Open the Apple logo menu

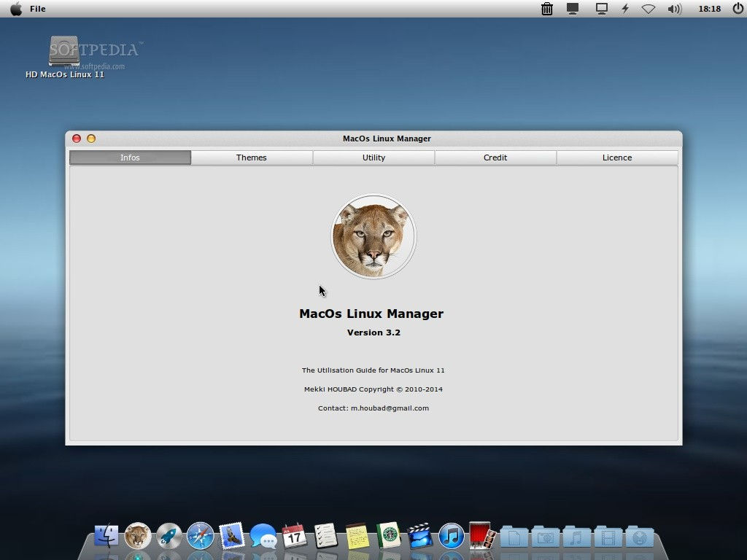coord(16,9)
